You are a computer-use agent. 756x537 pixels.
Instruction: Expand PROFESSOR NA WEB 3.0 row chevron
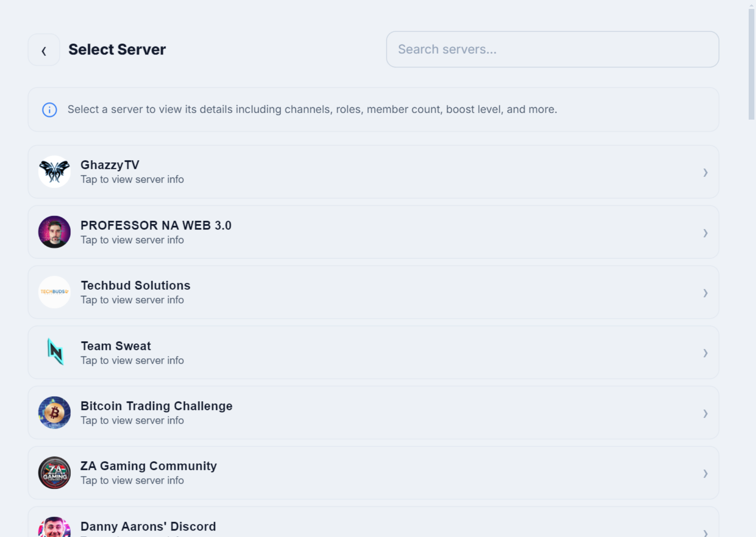pos(706,233)
